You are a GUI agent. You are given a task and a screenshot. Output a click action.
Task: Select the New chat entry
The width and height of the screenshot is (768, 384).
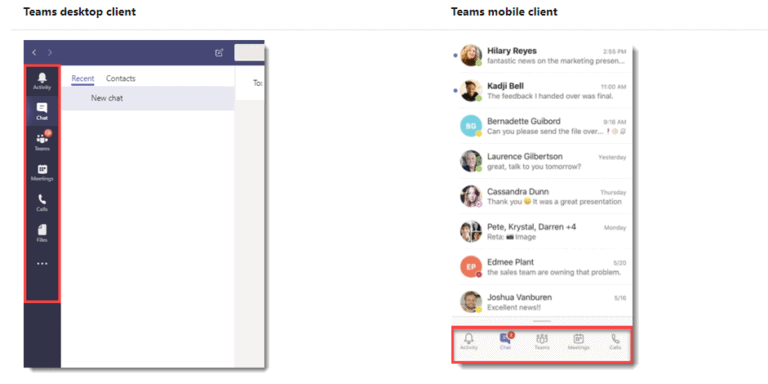[148, 98]
